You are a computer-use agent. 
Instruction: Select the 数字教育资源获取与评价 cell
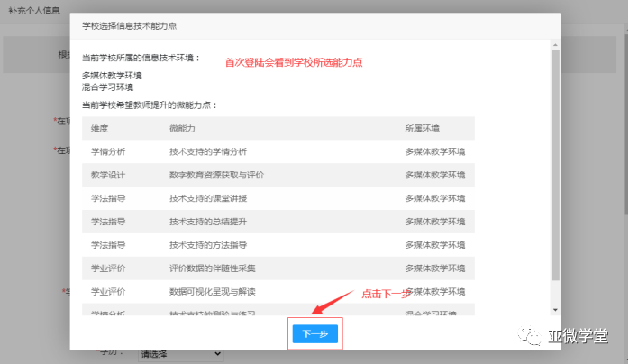coord(216,175)
